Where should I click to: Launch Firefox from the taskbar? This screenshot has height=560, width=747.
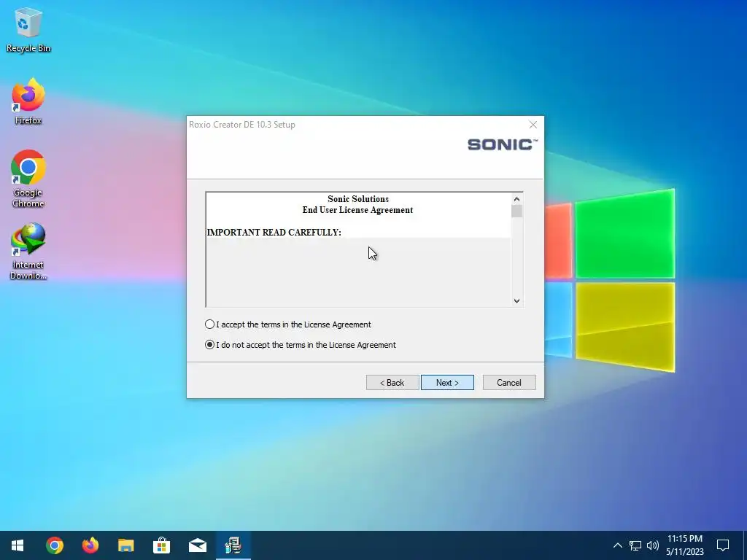click(90, 545)
